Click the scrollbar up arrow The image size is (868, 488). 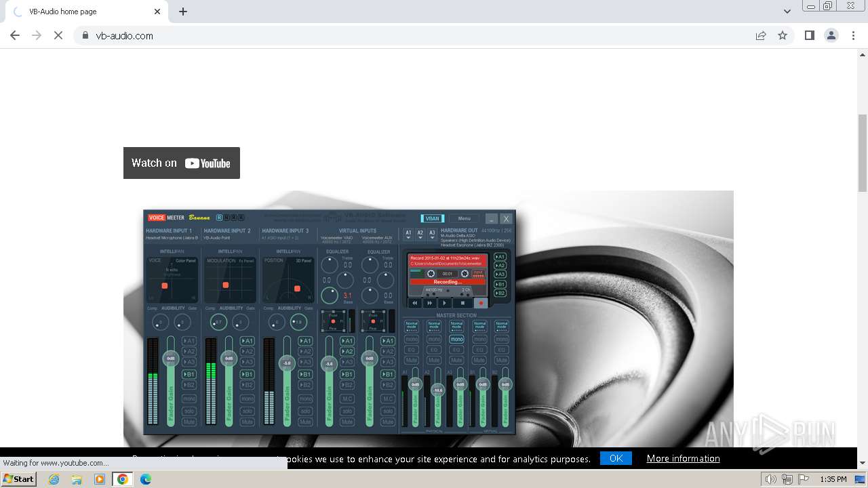(863, 55)
